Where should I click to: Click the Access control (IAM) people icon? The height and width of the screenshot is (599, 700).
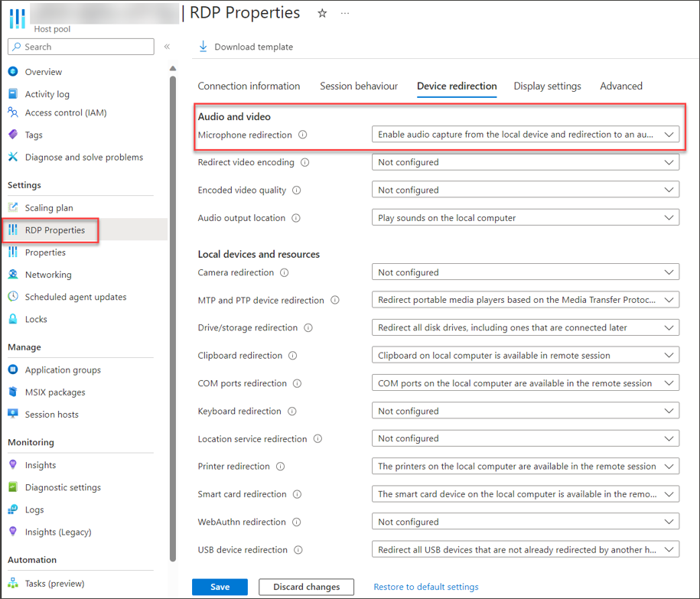[x=13, y=112]
